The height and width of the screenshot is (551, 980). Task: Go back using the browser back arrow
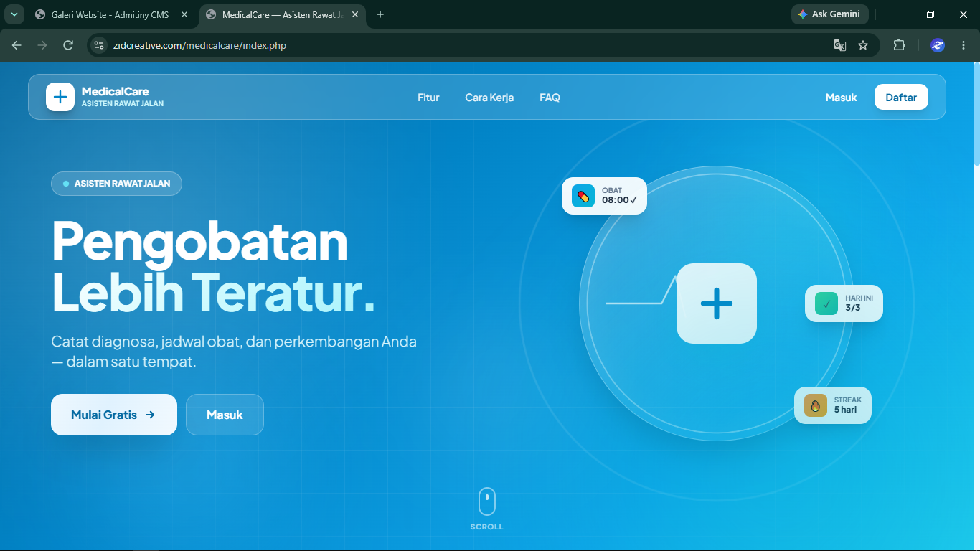[17, 45]
